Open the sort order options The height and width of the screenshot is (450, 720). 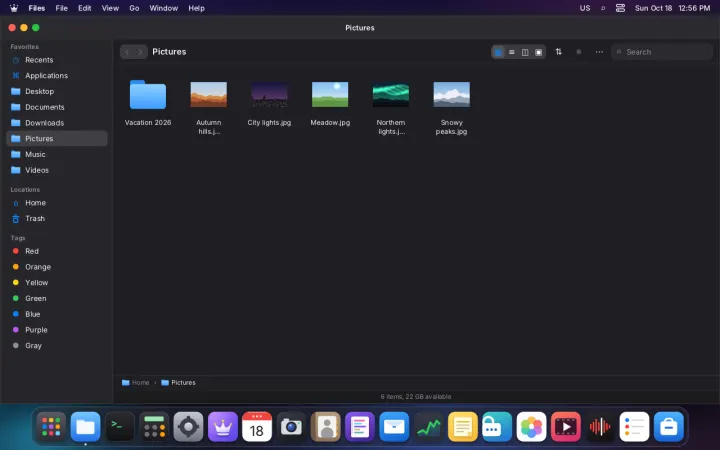(x=558, y=52)
